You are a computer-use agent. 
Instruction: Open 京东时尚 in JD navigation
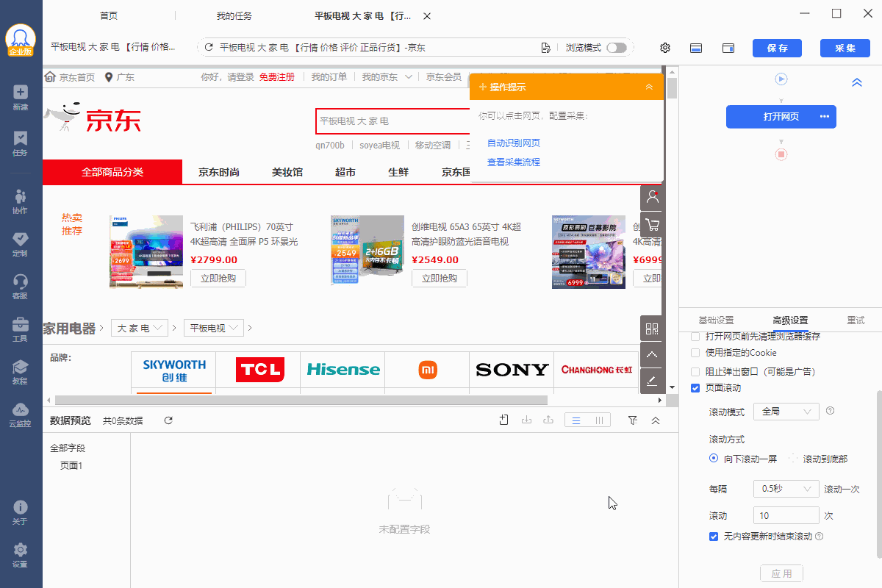(x=219, y=172)
